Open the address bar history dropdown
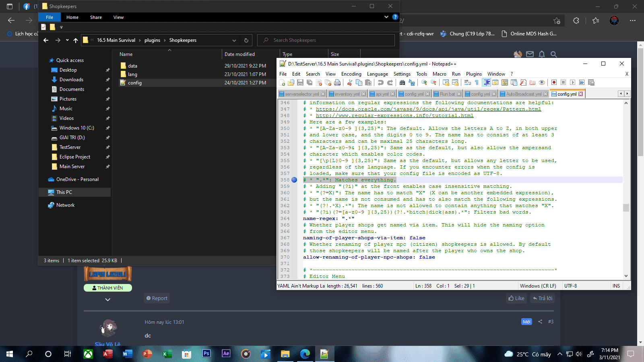644x362 pixels. (x=234, y=40)
